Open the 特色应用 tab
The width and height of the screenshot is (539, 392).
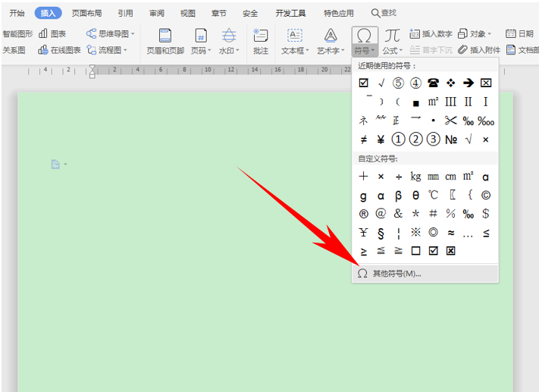(x=339, y=13)
